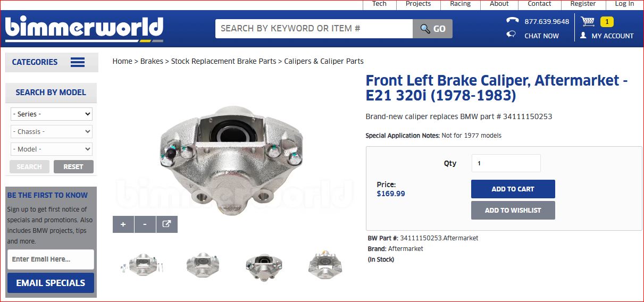Zoom in on product image with plus

[x=123, y=224]
